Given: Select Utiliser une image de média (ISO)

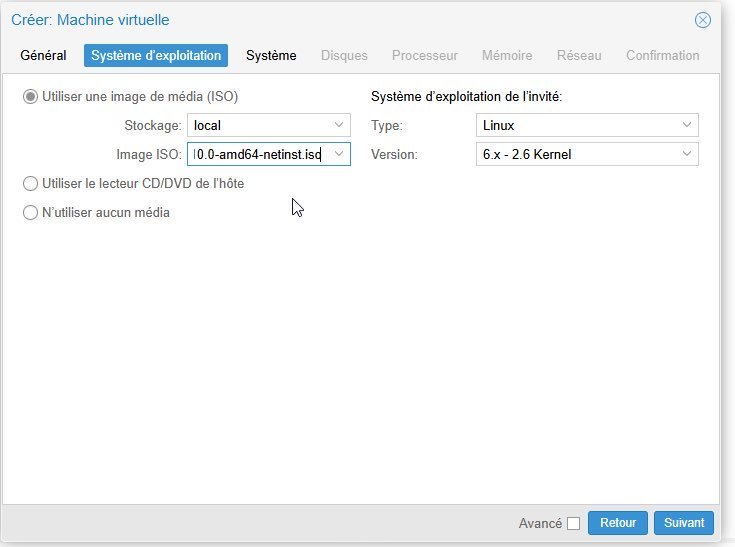Looking at the screenshot, I should point(31,97).
